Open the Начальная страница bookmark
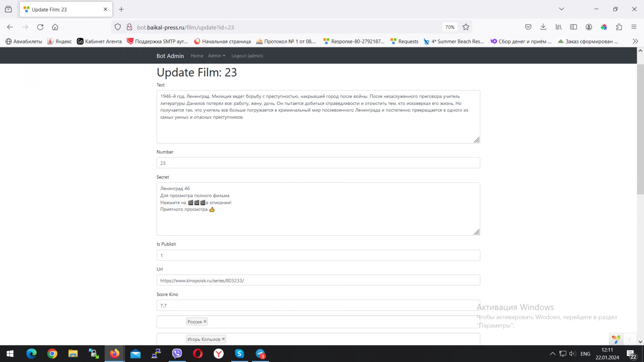This screenshot has height=362, width=644. pyautogui.click(x=222, y=41)
